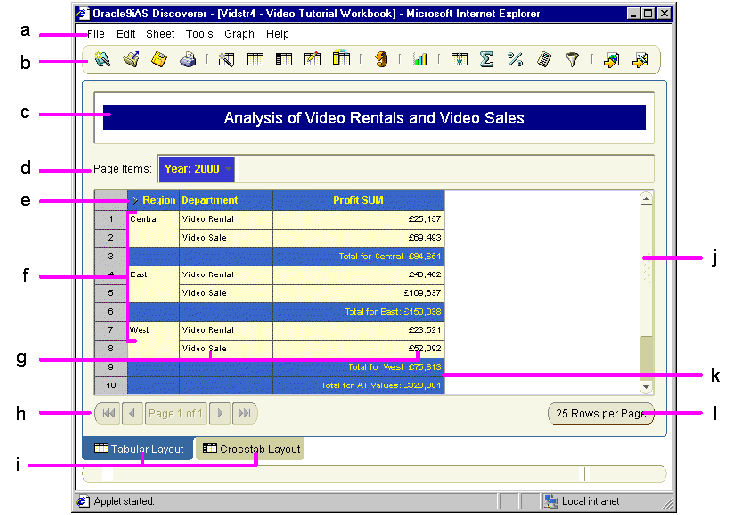
Task: Select row number 7 header
Action: 111,330
